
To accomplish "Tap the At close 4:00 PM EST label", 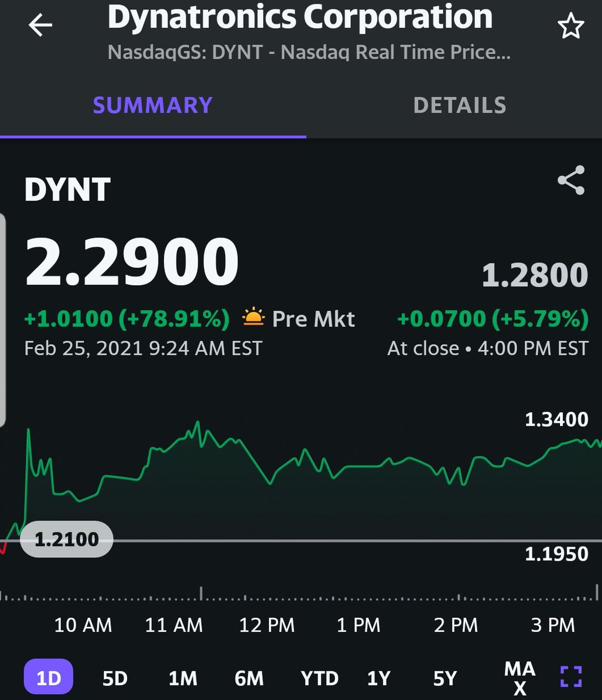I will pyautogui.click(x=488, y=348).
